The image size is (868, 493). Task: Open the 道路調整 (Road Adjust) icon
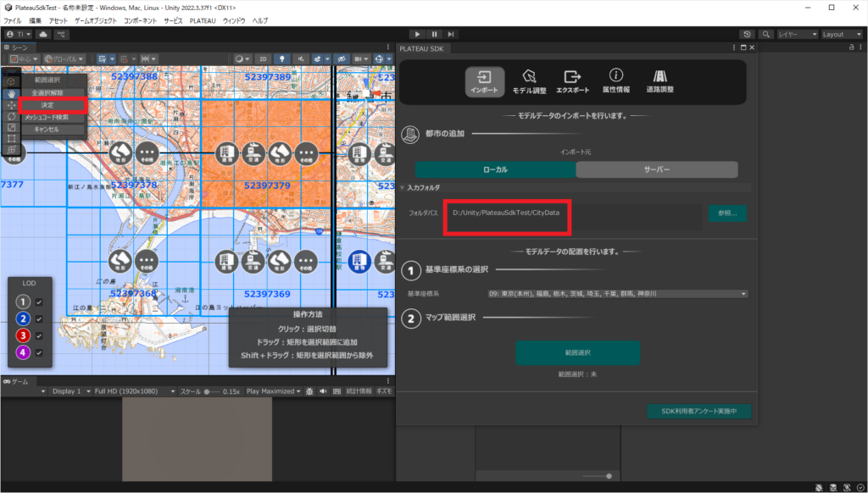point(659,81)
